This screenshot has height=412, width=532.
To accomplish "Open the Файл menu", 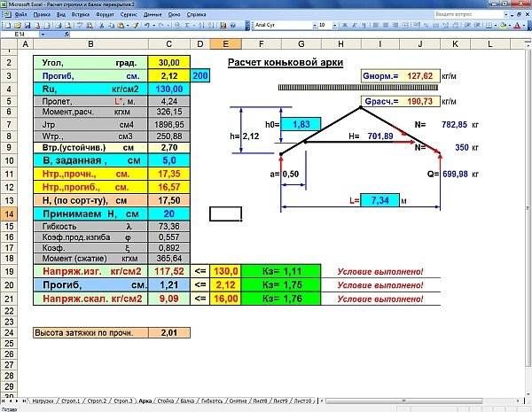I will pyautogui.click(x=20, y=14).
